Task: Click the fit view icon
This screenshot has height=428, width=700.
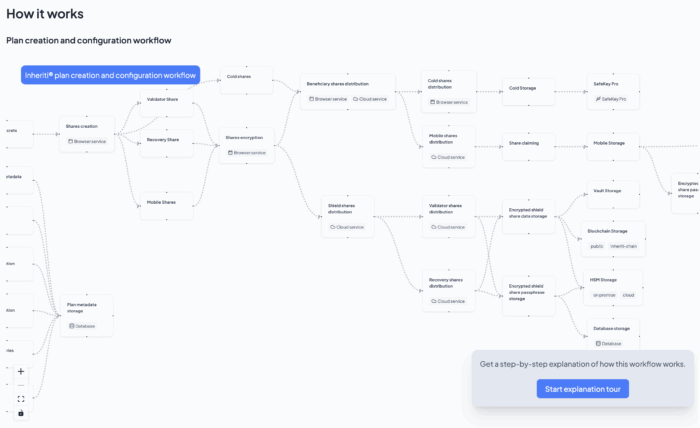Action: click(21, 399)
